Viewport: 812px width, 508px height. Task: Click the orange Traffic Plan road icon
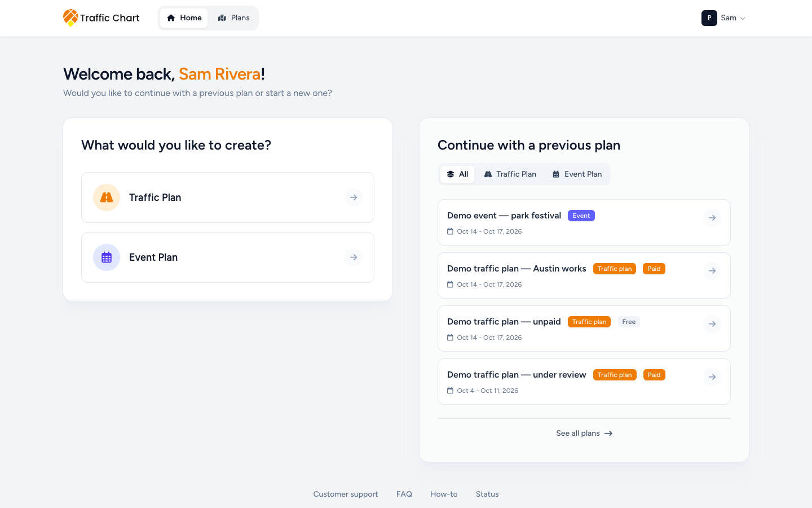[107, 198]
